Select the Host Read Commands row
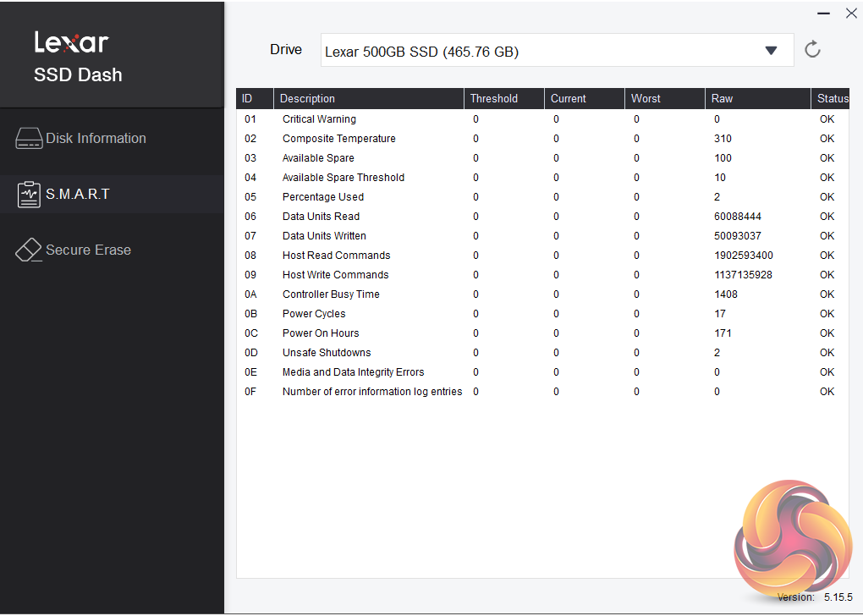This screenshot has height=616, width=863. [x=542, y=256]
